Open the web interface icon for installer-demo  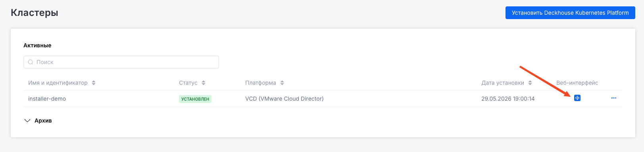click(x=577, y=98)
